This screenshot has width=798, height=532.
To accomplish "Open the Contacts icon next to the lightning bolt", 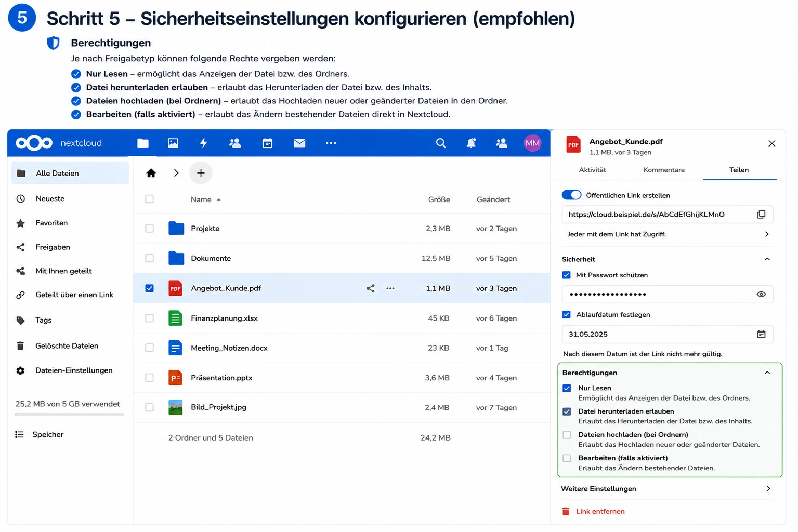I will pos(235,143).
